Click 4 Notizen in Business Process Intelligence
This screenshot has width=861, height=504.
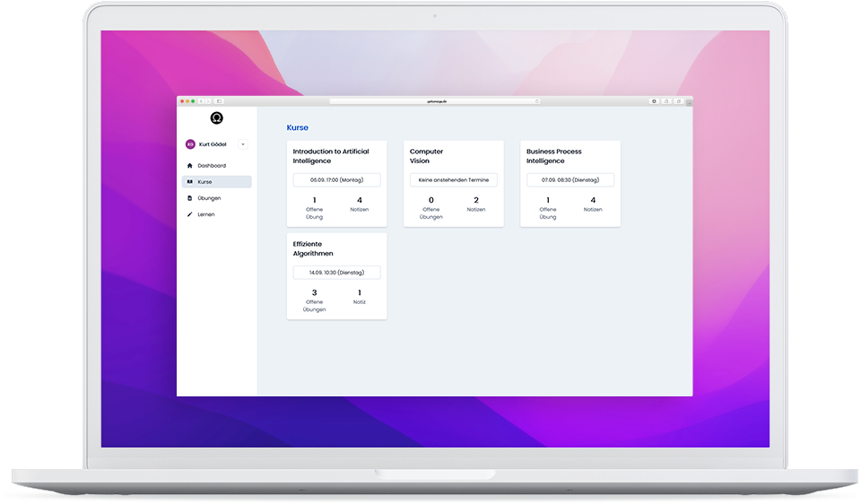593,204
